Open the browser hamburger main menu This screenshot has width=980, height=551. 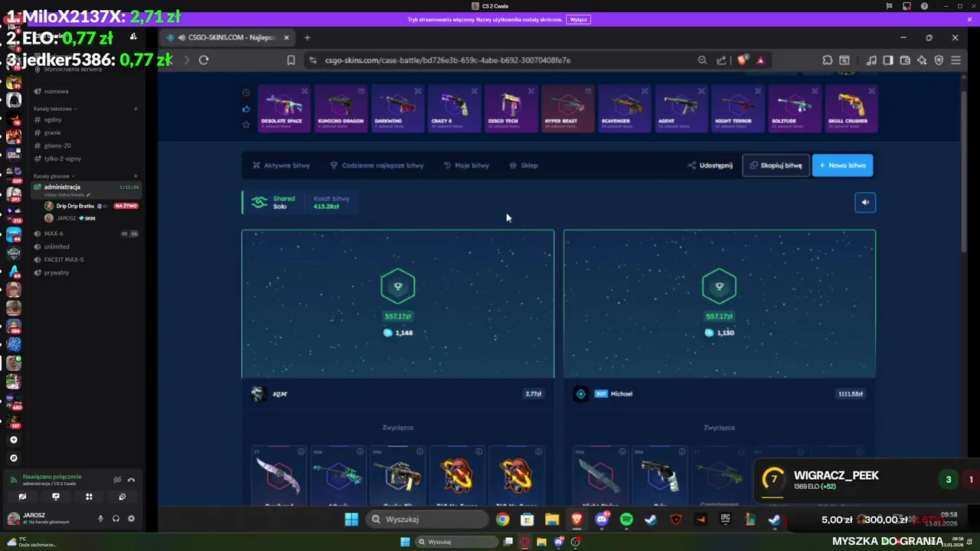click(955, 60)
